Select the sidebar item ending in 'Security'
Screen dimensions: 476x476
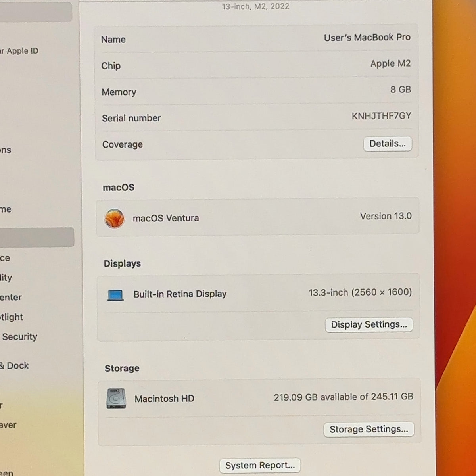tap(19, 336)
